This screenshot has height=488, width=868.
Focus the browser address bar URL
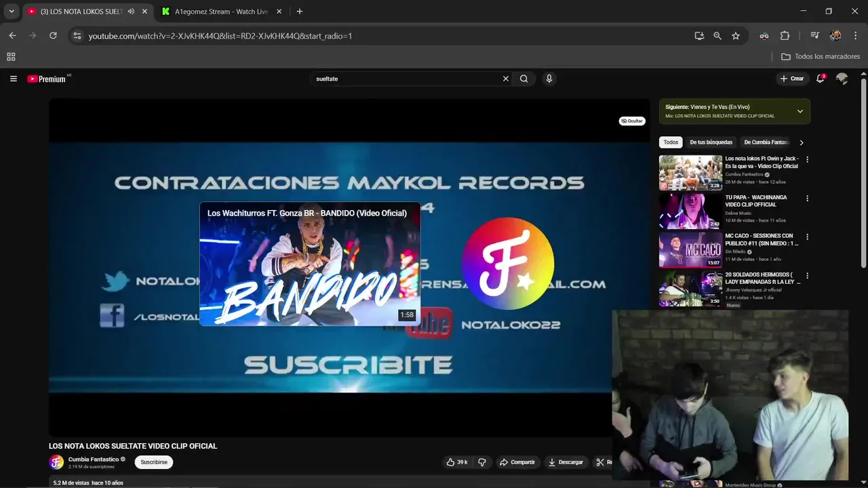tap(220, 36)
